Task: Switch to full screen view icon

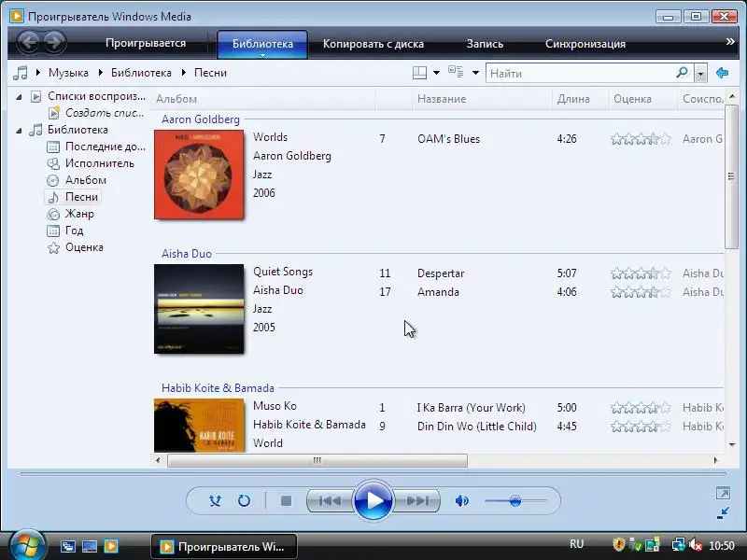Action: pyautogui.click(x=723, y=494)
